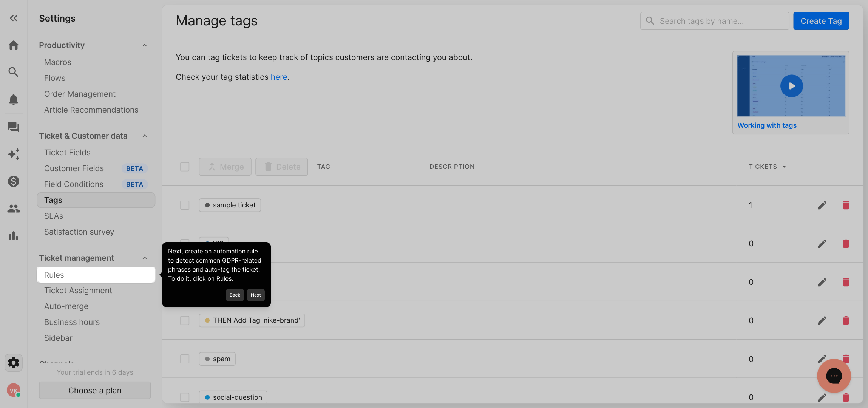Select the nike-brand tag checkbox
868x408 pixels.
185,320
